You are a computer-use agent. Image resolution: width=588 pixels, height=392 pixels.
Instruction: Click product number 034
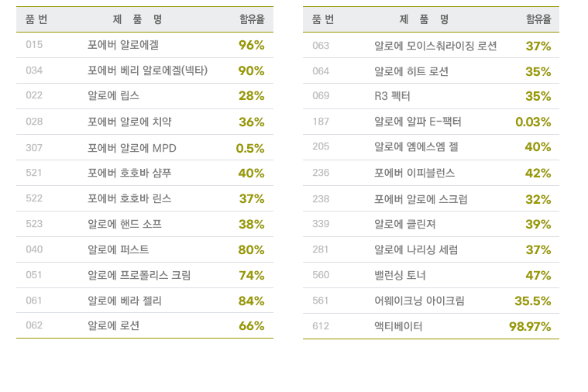34,70
